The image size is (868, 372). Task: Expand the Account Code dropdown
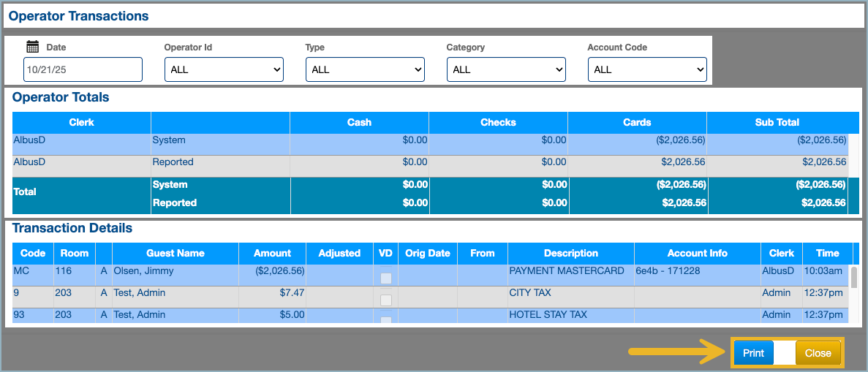pos(647,69)
